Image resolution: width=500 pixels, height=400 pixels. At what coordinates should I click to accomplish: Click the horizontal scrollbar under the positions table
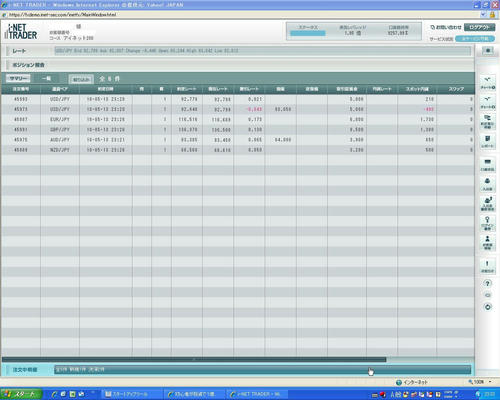click(194, 360)
